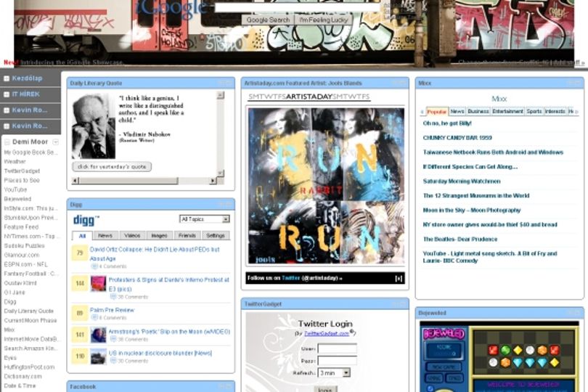Screen dimensions: 588x392
Task: Click the expand icon on Artistaday Twitter bar
Action: pos(399,278)
